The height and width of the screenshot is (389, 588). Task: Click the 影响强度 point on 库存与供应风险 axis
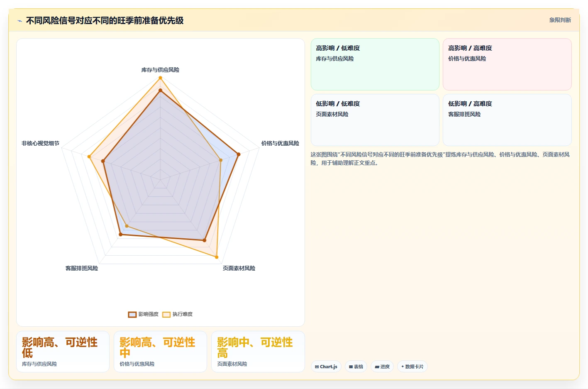160,90
